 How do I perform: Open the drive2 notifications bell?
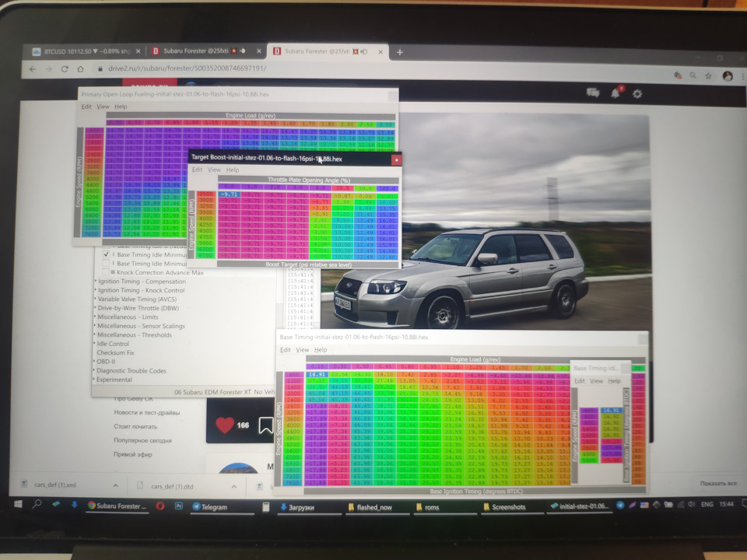tap(615, 93)
